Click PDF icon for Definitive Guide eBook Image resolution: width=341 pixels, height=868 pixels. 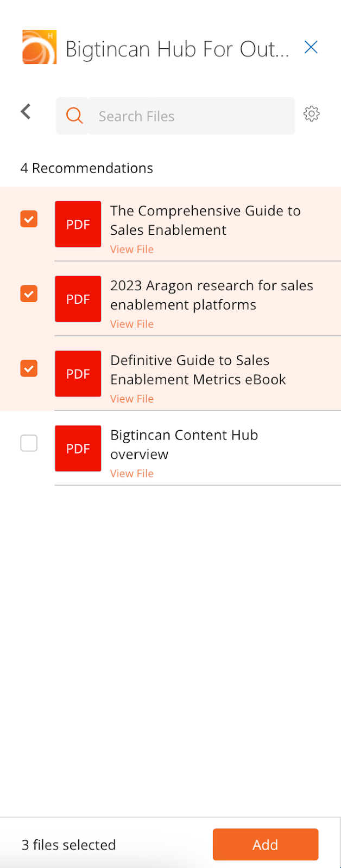[78, 374]
